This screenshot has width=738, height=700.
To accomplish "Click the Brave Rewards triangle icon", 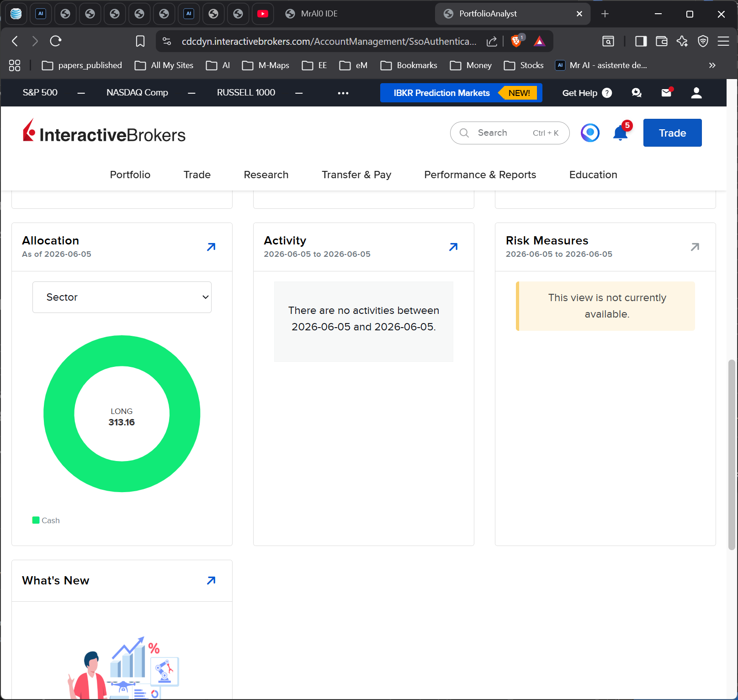I will coord(540,42).
